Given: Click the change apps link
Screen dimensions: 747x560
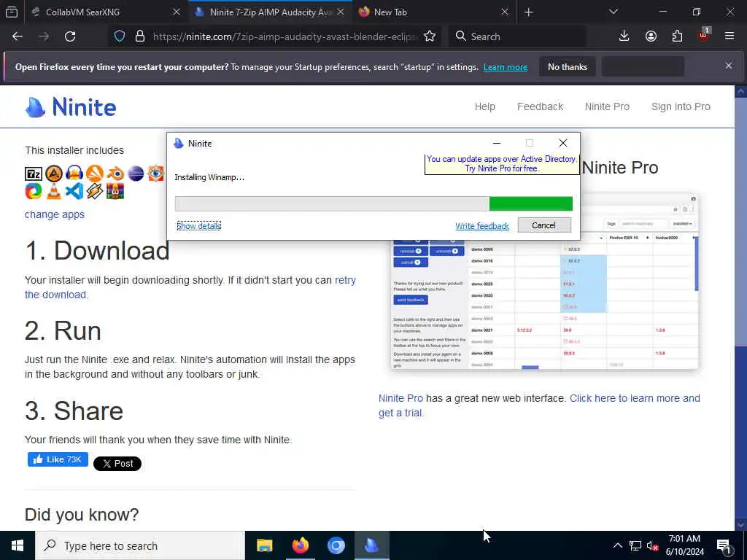Looking at the screenshot, I should pos(54,215).
